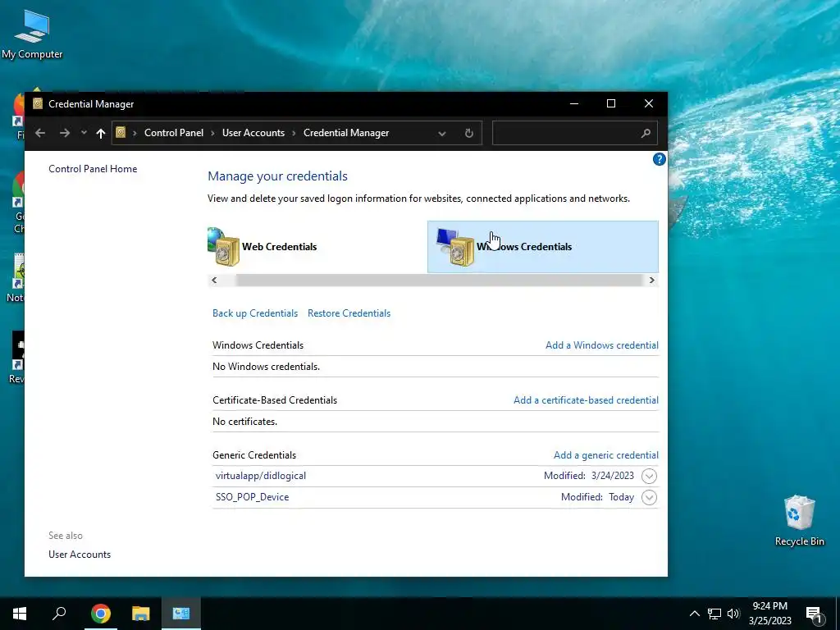The height and width of the screenshot is (630, 840).
Task: Expand the SSO_POP_Device chevron
Action: click(649, 497)
